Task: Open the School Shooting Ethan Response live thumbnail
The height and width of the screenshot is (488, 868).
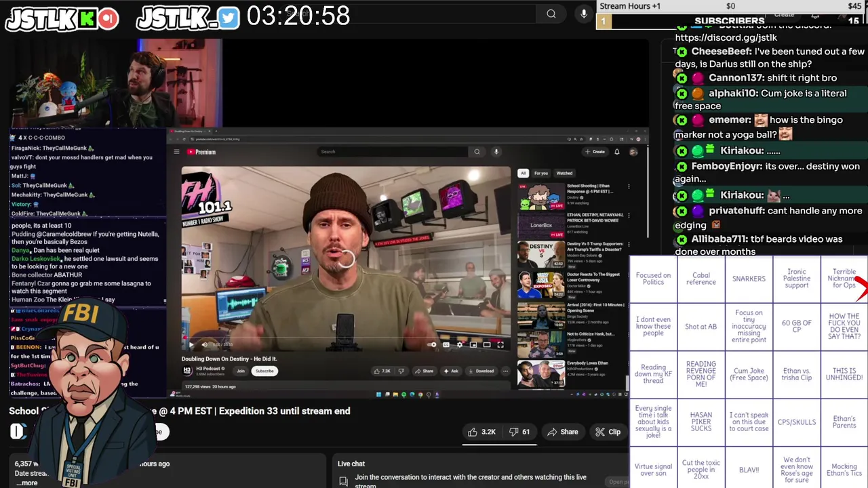Action: tap(541, 195)
